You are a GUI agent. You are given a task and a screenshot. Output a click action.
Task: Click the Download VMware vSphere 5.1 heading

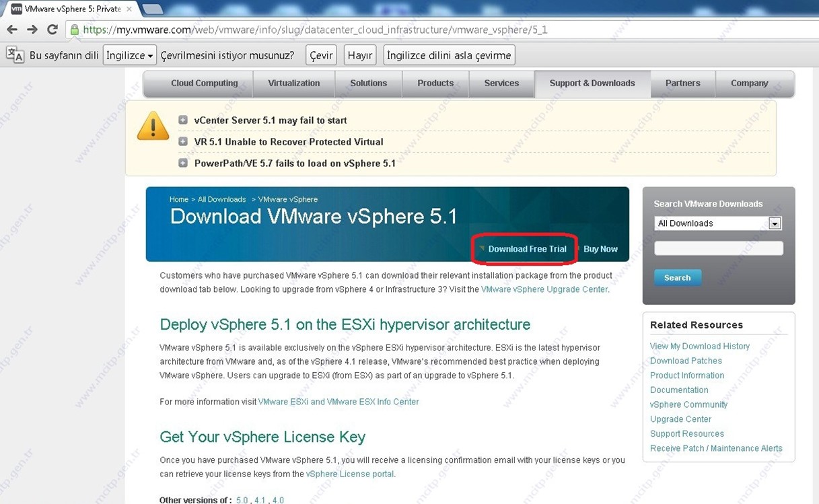point(314,217)
